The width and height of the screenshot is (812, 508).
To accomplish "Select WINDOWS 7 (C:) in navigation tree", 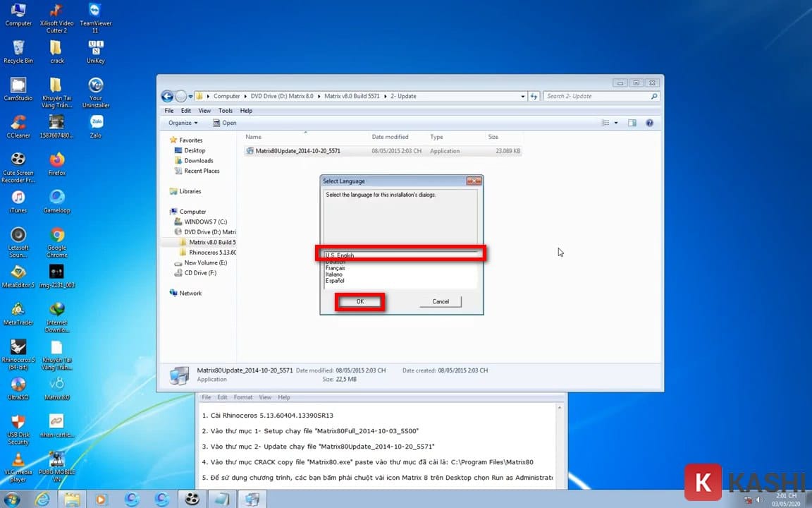I will (x=205, y=222).
